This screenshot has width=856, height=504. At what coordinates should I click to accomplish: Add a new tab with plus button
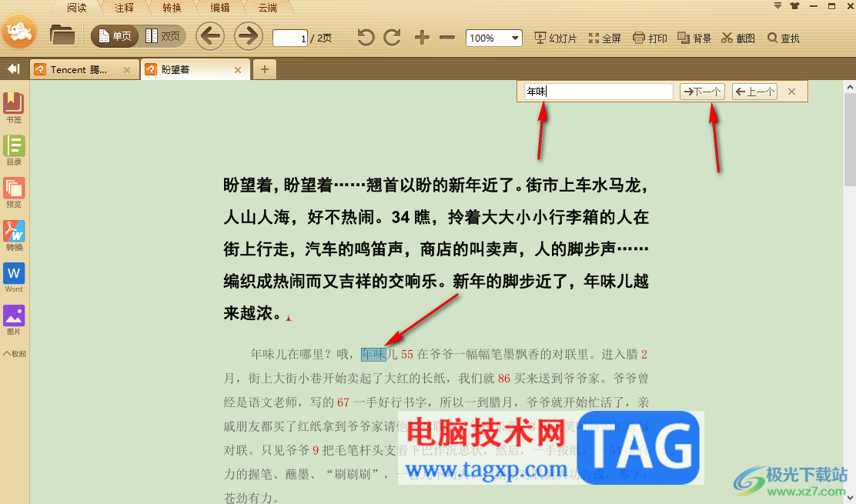265,70
